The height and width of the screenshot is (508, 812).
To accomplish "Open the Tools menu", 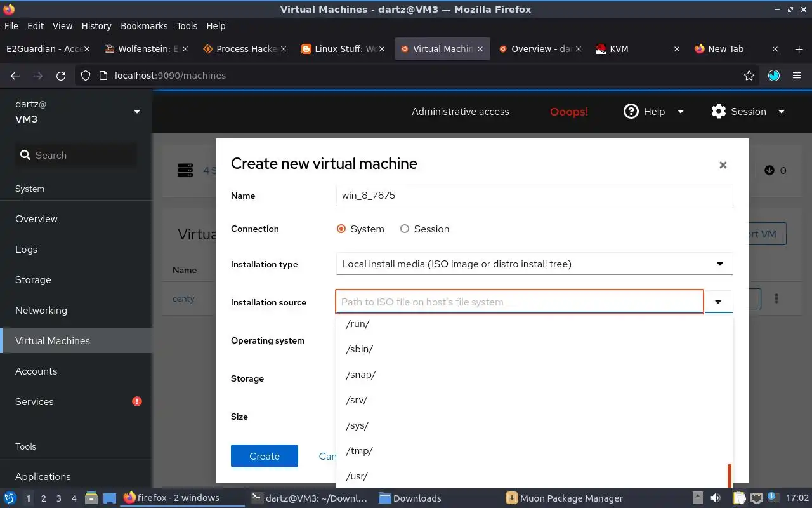I will coord(187,26).
